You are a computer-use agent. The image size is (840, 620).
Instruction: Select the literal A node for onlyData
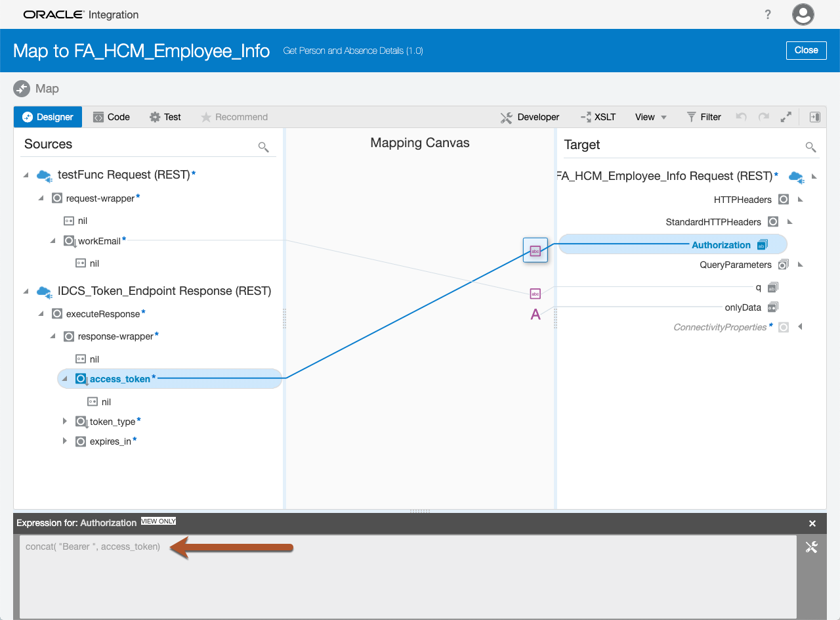click(x=535, y=315)
